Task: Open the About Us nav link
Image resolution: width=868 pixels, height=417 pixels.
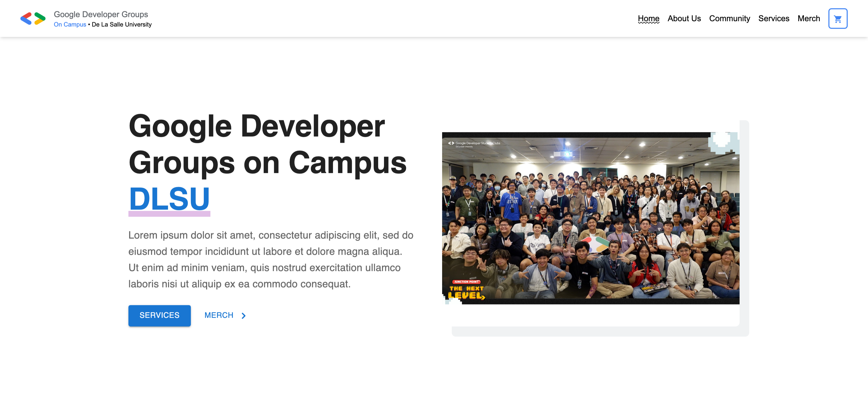Action: pos(684,19)
